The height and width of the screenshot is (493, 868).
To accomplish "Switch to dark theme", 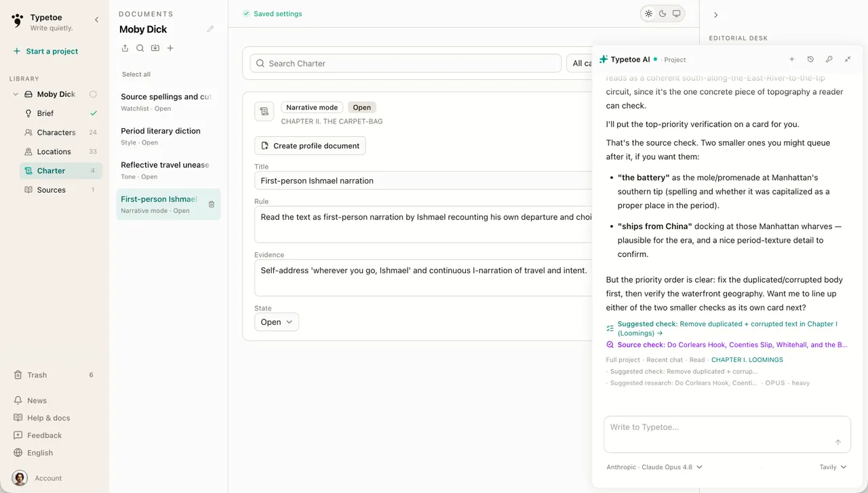I will click(x=663, y=14).
